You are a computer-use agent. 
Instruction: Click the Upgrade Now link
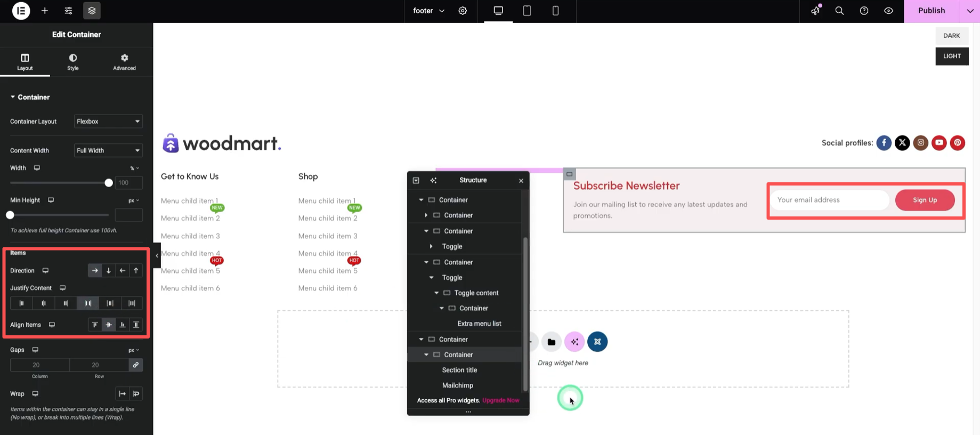pyautogui.click(x=500, y=400)
